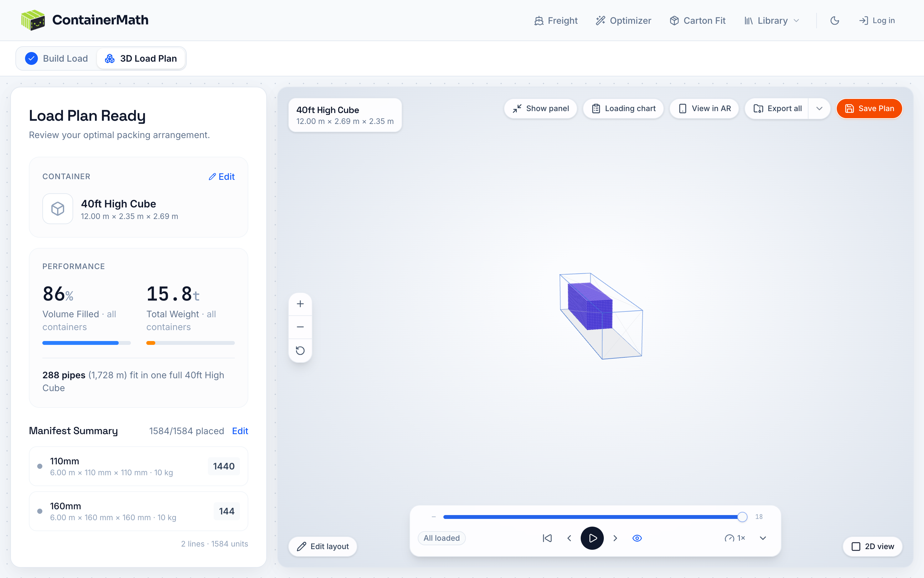Image resolution: width=924 pixels, height=578 pixels.
Task: Select the 3D Load Plan tab
Action: coord(141,58)
